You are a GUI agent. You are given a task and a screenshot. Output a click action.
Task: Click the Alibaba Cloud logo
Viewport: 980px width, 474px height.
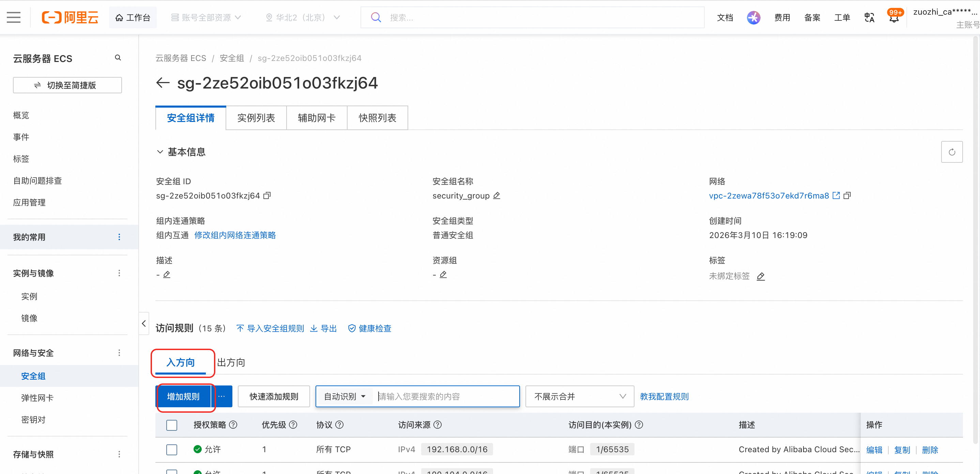70,17
